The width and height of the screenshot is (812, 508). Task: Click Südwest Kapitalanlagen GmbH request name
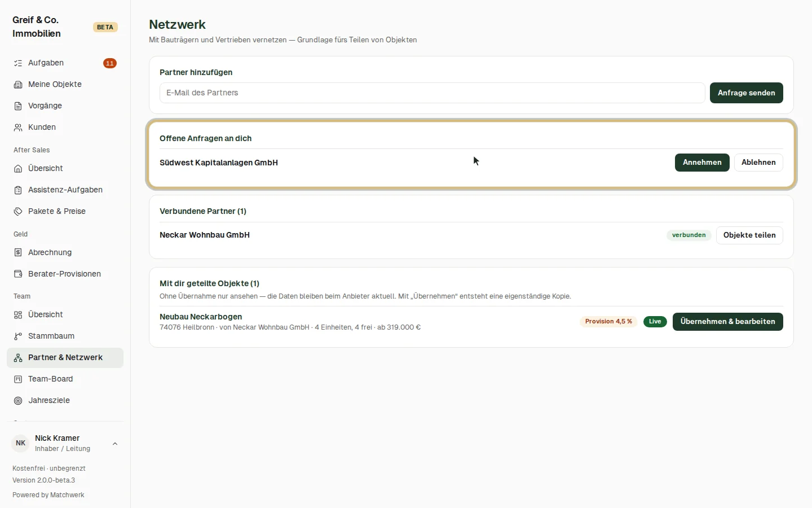(219, 163)
